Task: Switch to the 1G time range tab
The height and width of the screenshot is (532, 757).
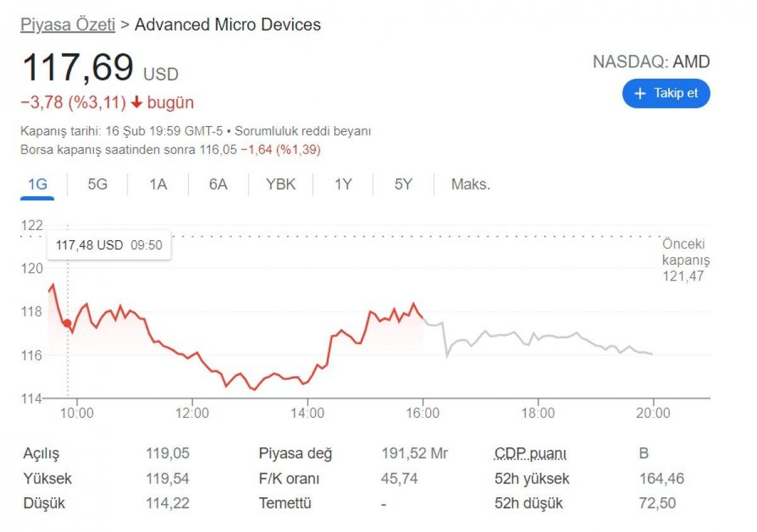Action: [x=37, y=184]
